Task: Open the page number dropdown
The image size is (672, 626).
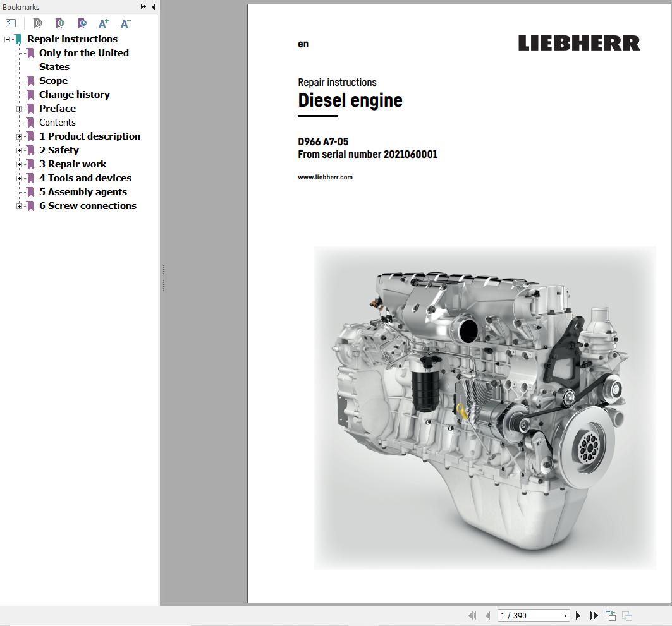Action: (565, 615)
